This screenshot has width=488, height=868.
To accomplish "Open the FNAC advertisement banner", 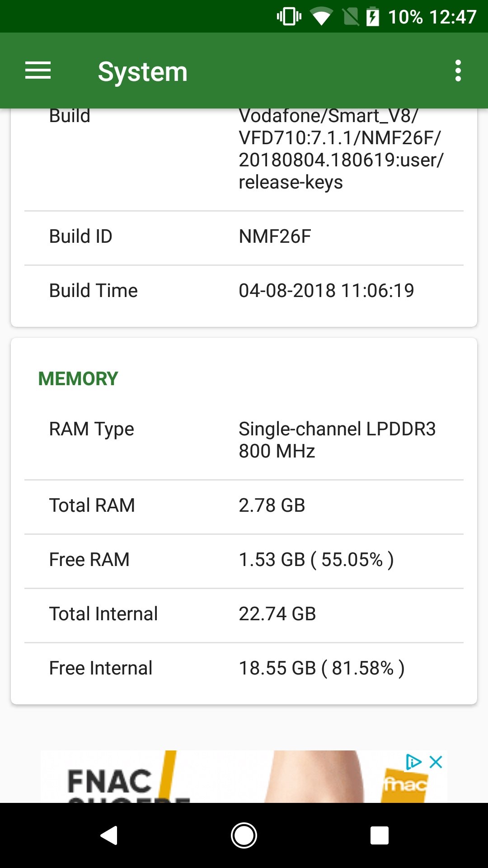I will click(244, 777).
